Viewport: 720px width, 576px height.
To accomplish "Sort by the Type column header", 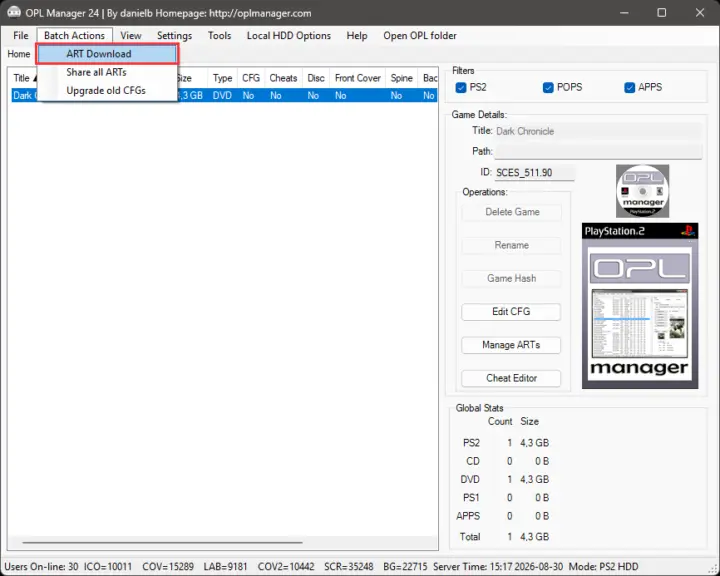I will [222, 78].
